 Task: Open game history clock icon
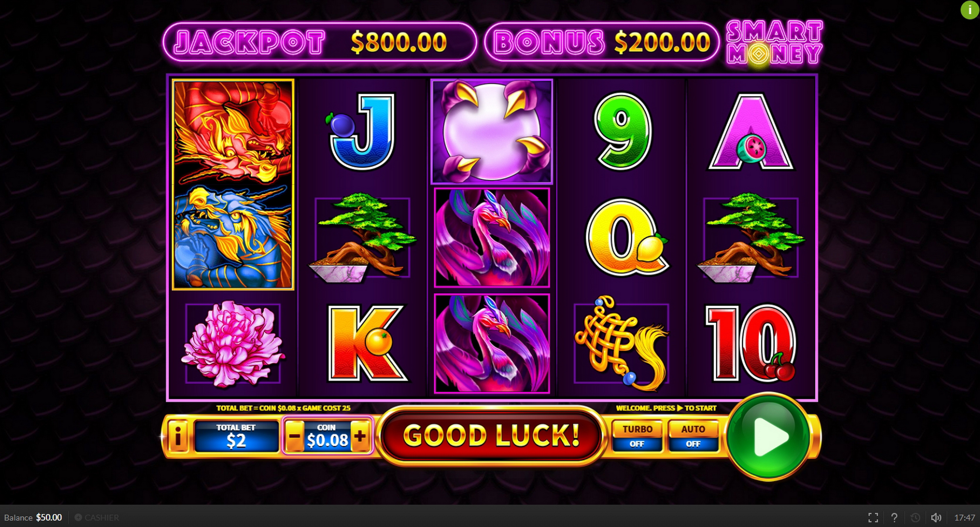pos(915,518)
